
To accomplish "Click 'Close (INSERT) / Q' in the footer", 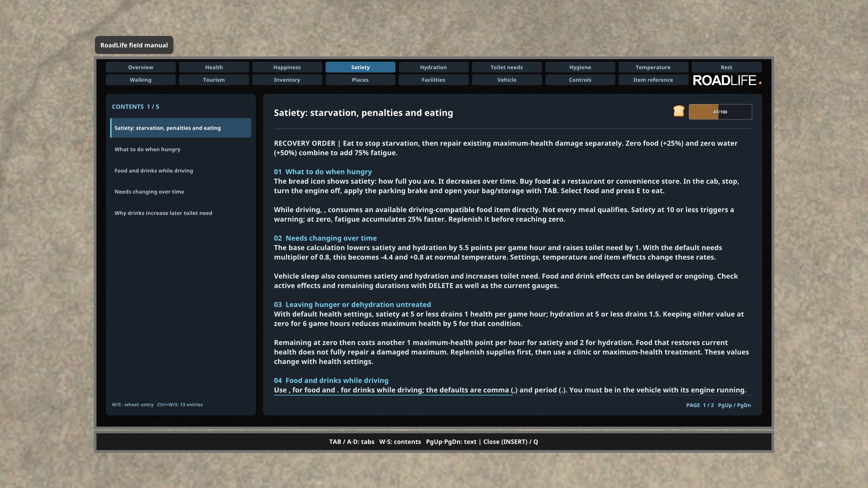I will pos(511,442).
